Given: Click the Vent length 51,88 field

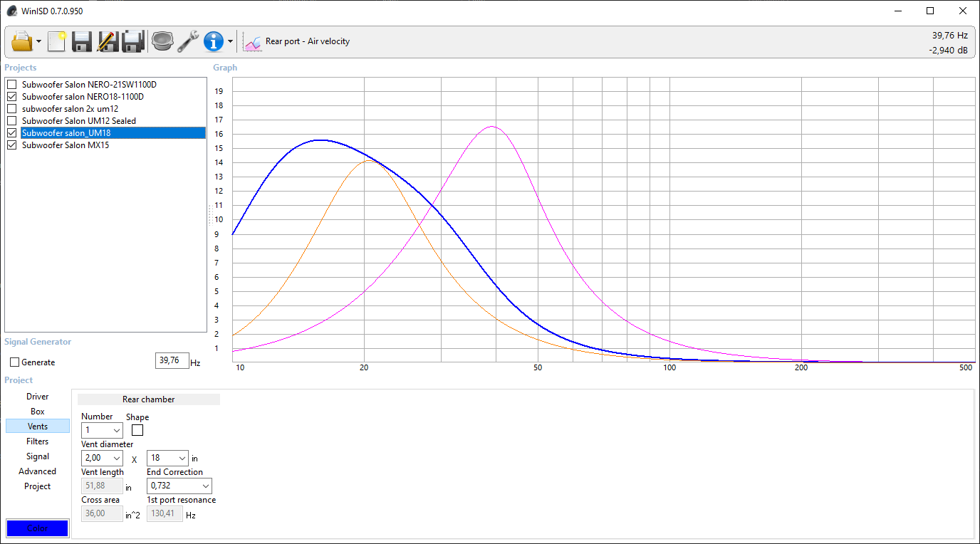Looking at the screenshot, I should pyautogui.click(x=102, y=486).
